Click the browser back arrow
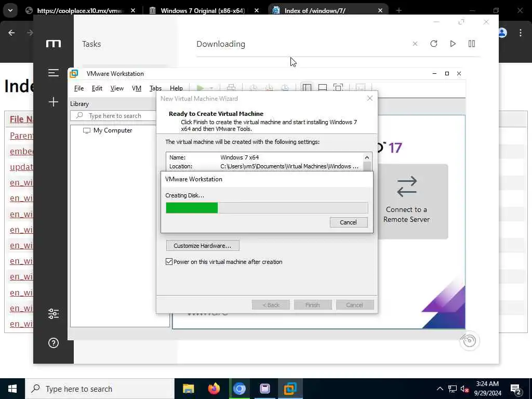Image resolution: width=532 pixels, height=399 pixels. pyautogui.click(x=11, y=33)
